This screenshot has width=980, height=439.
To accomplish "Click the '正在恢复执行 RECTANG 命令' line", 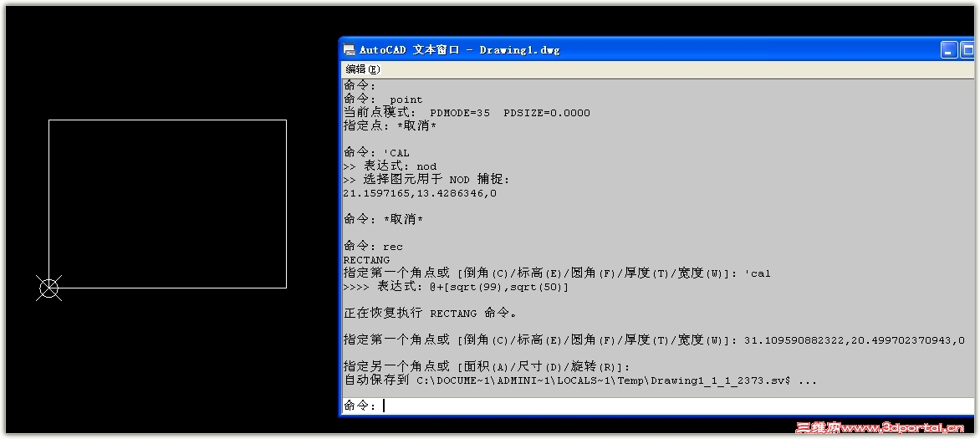I will click(430, 314).
